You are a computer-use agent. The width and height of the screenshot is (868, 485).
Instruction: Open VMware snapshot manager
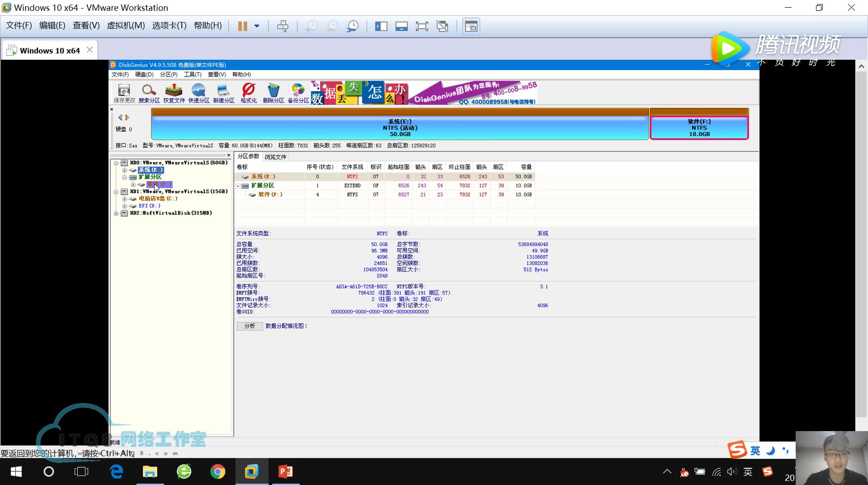(353, 26)
